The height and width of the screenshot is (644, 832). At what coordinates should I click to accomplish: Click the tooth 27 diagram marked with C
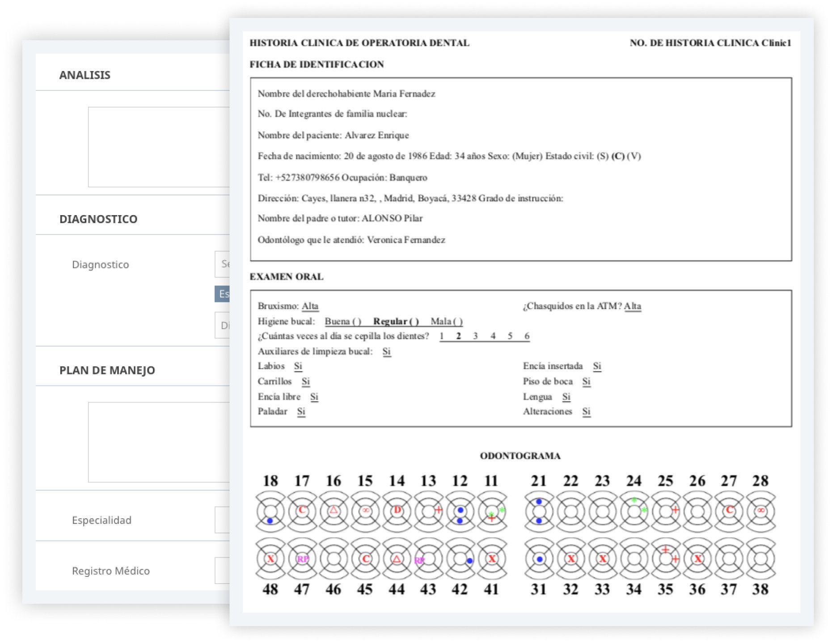point(729,511)
